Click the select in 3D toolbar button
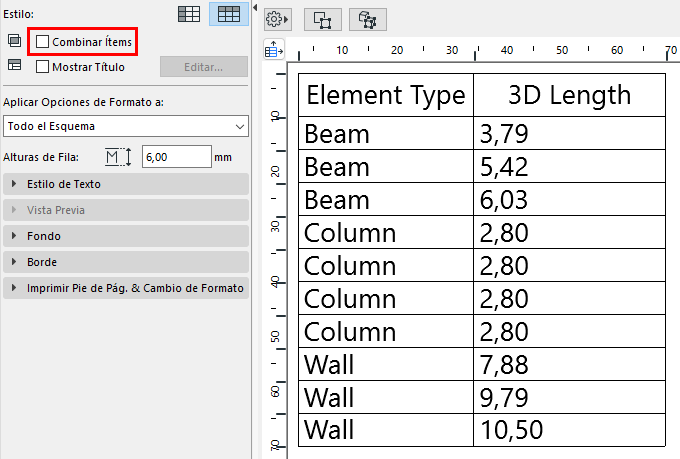The height and width of the screenshot is (459, 680). point(368,19)
